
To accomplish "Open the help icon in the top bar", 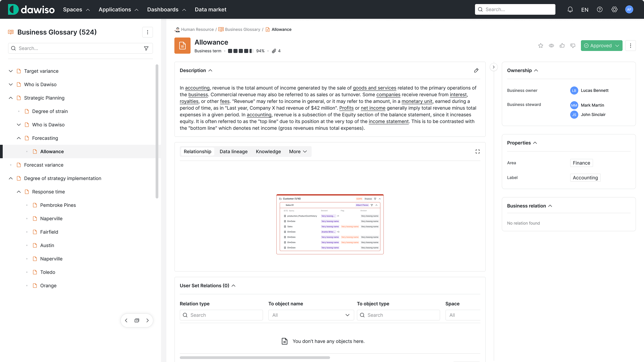I will 600,9.
